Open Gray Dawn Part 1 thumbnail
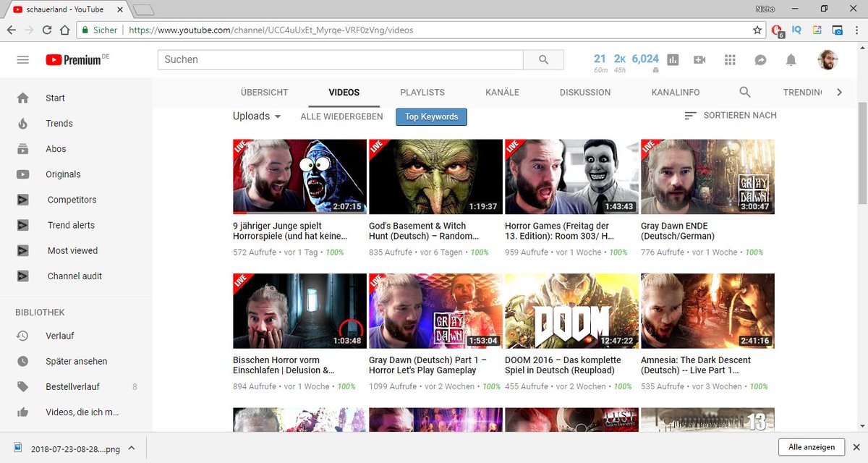 coord(435,311)
